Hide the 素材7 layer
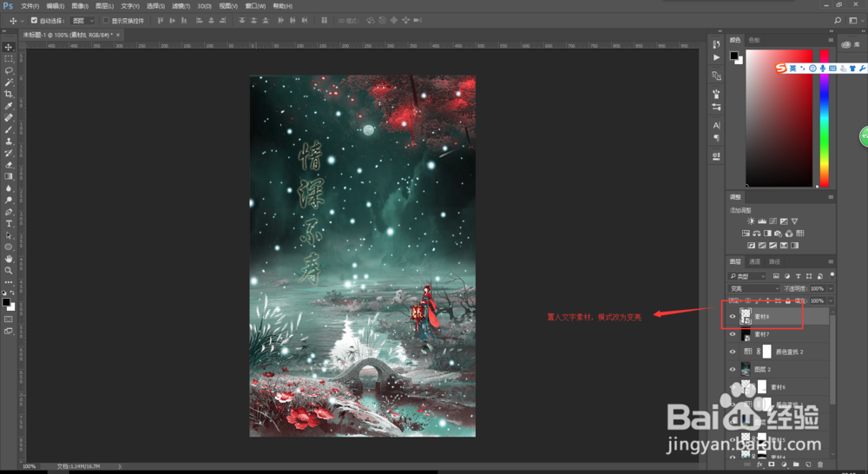The image size is (868, 474). 733,334
